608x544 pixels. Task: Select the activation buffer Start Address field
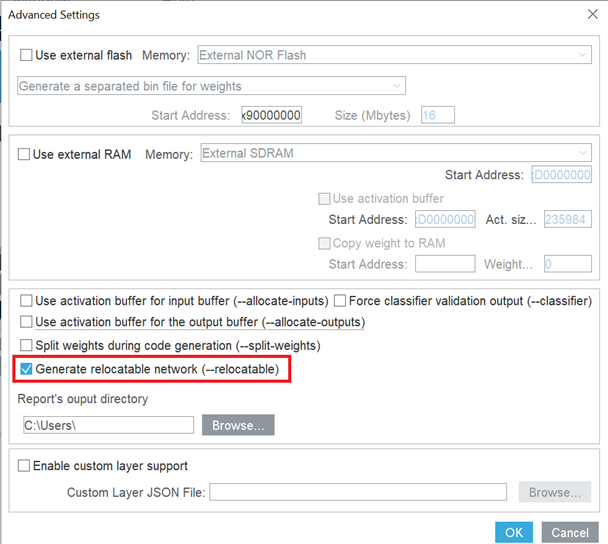(x=445, y=219)
